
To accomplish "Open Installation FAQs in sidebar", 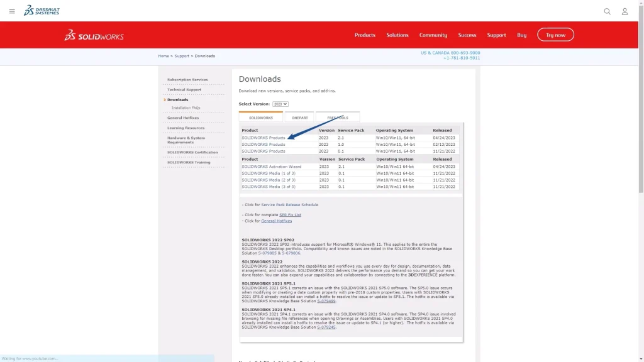I will tap(186, 108).
